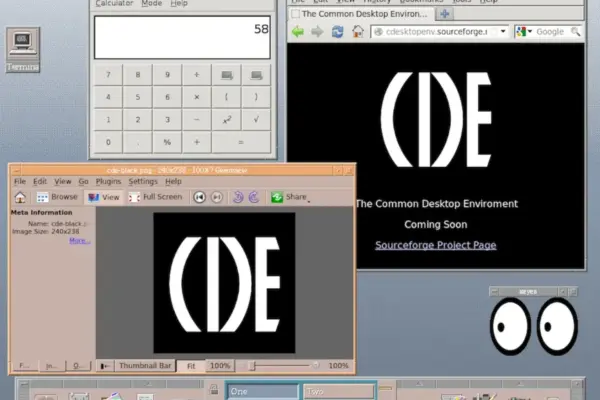Click the calculator display showing 58
This screenshot has width=600, height=400.
click(x=182, y=37)
